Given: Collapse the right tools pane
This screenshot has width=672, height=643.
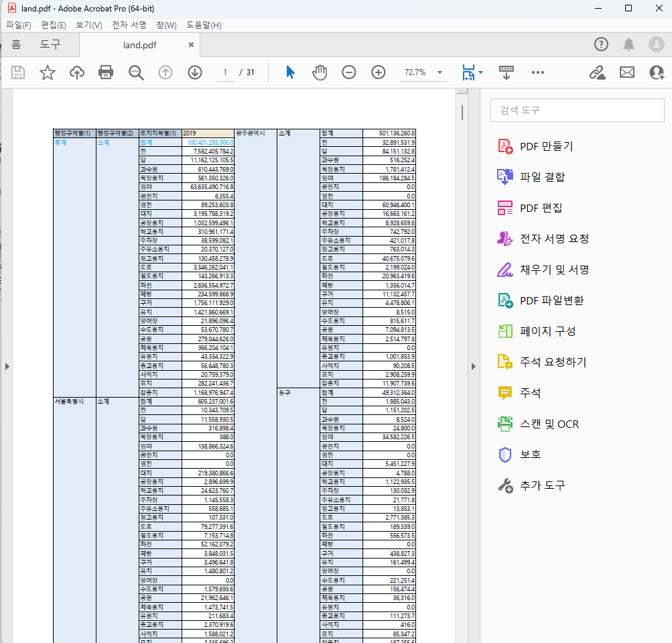Looking at the screenshot, I should point(474,366).
